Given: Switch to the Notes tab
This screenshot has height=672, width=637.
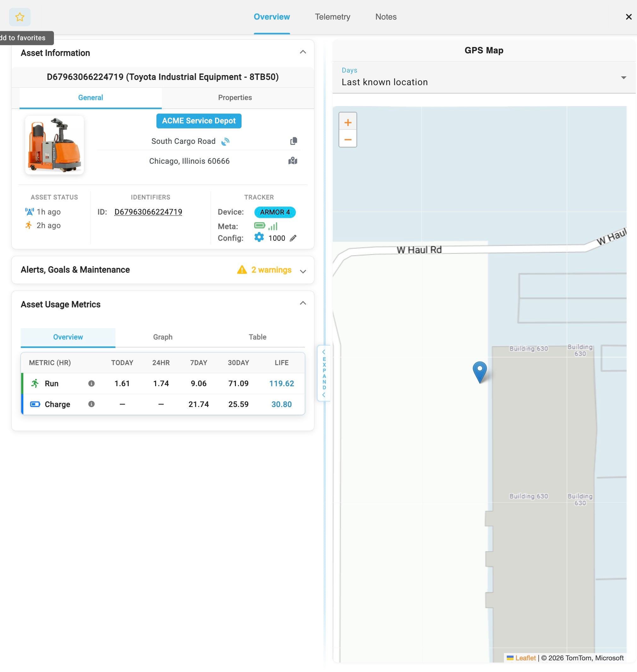Looking at the screenshot, I should pyautogui.click(x=386, y=17).
